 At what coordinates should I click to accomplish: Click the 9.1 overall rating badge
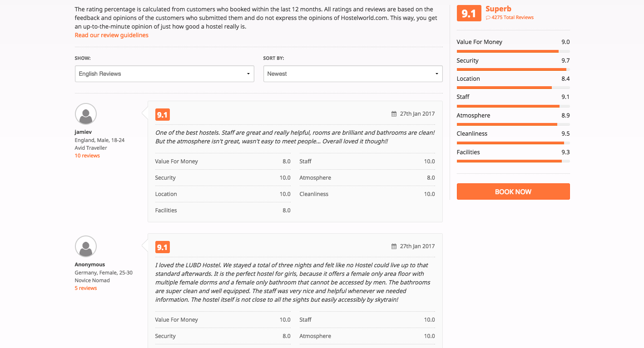[469, 14]
